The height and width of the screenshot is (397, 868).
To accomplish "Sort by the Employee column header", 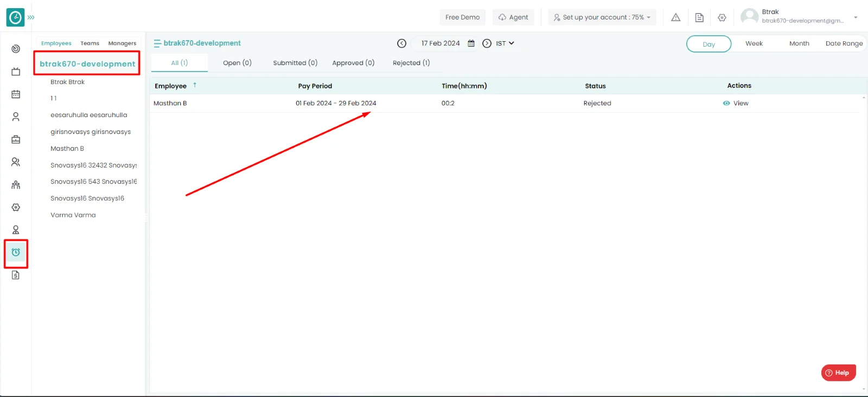I will coord(170,86).
